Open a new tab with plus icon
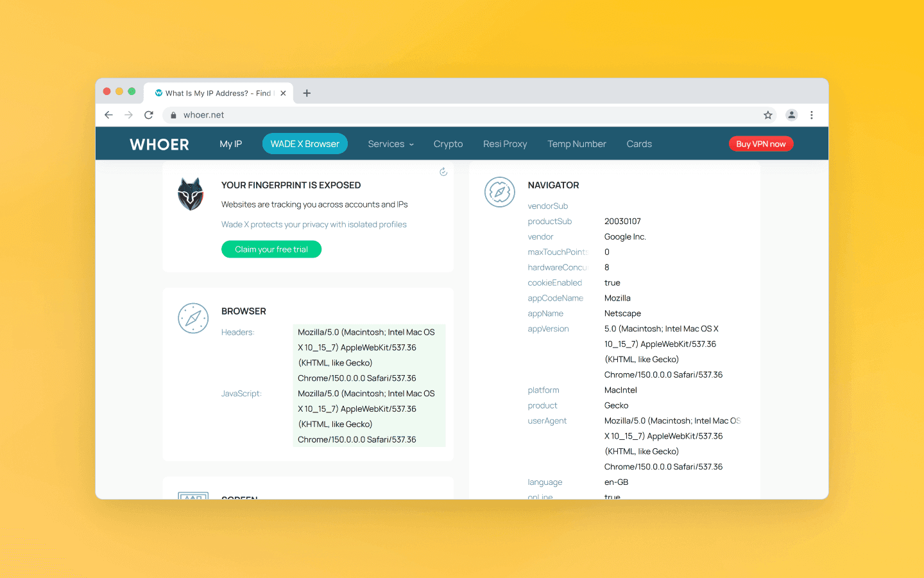 pos(307,93)
